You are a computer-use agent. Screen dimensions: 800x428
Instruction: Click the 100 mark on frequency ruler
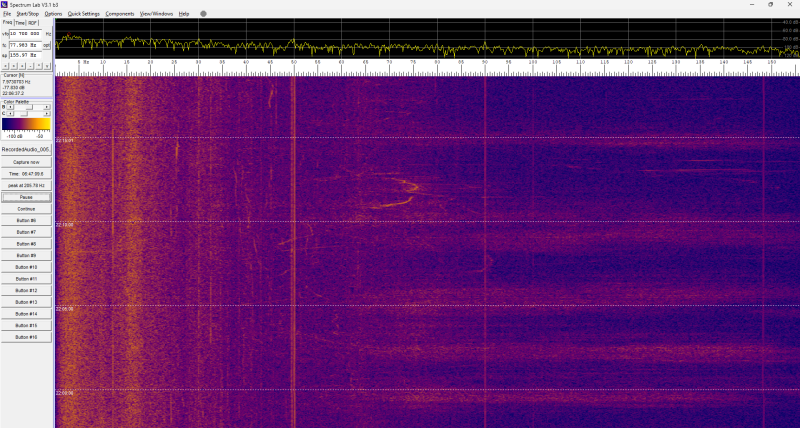533,62
